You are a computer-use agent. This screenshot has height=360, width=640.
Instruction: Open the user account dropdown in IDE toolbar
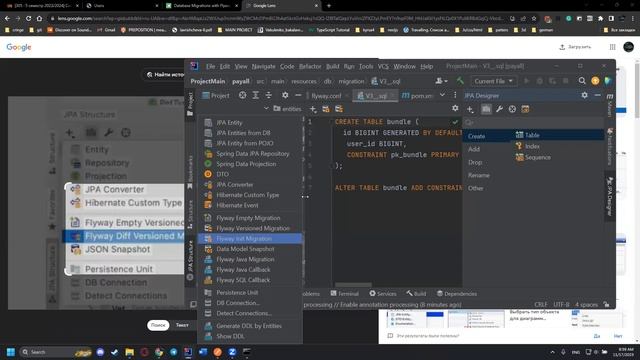441,81
